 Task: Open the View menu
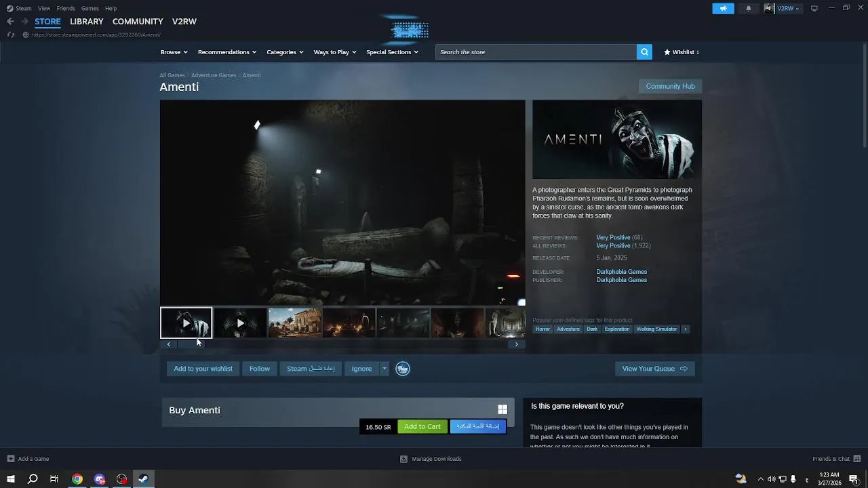pos(44,8)
